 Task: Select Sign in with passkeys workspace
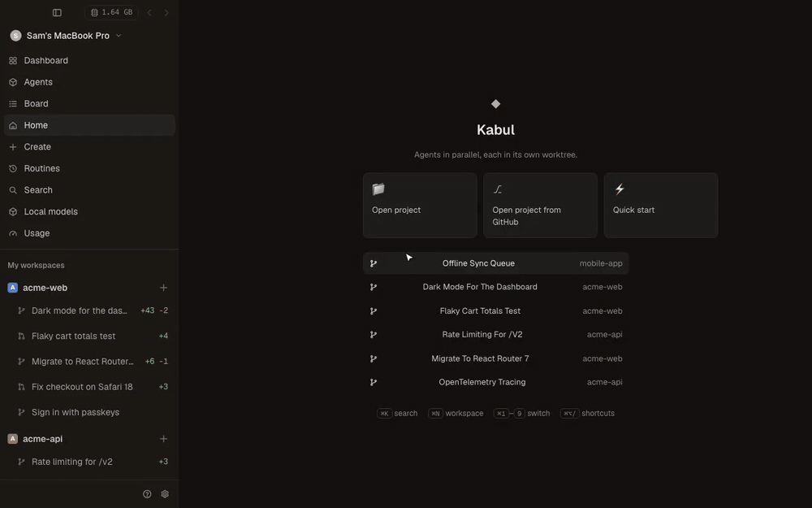pyautogui.click(x=91, y=412)
